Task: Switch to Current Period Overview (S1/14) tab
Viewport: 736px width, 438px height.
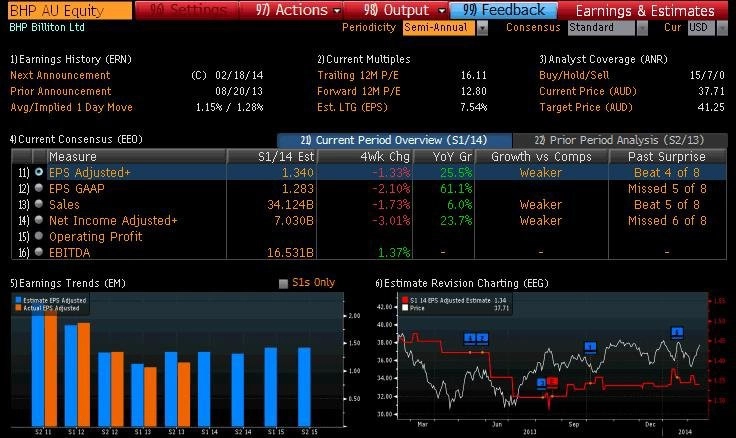Action: [394, 140]
